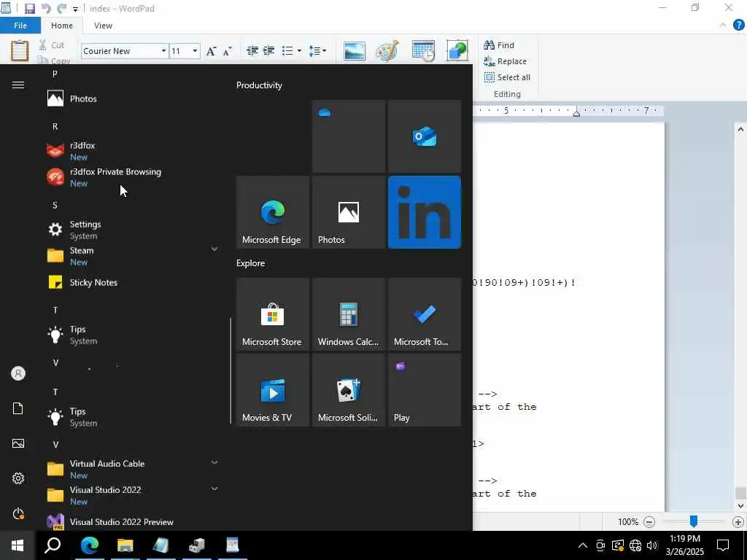Collapse the WordPad ribbon with the chevron
The height and width of the screenshot is (560, 747).
723,26
